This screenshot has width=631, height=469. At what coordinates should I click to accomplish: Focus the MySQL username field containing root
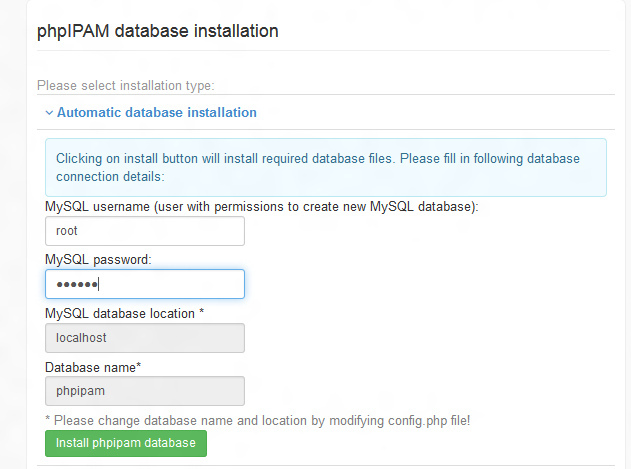[144, 231]
